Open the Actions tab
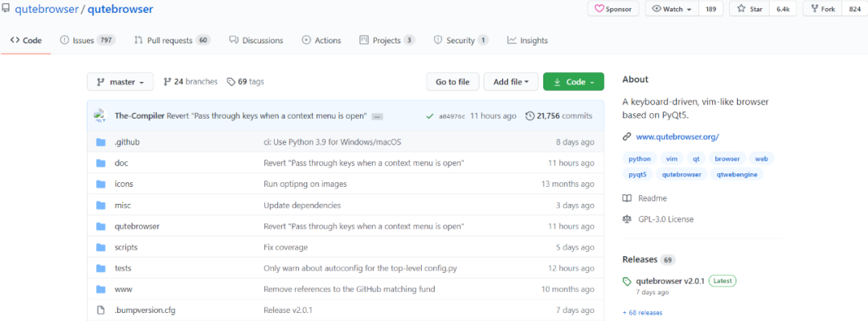Viewport: 868px width, 321px height. (x=321, y=40)
